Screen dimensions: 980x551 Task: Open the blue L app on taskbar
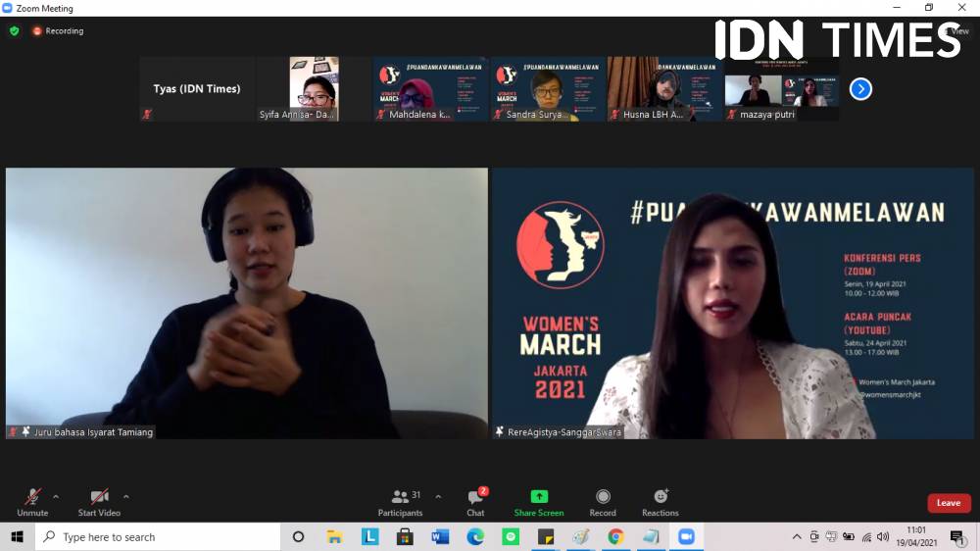[x=370, y=536]
